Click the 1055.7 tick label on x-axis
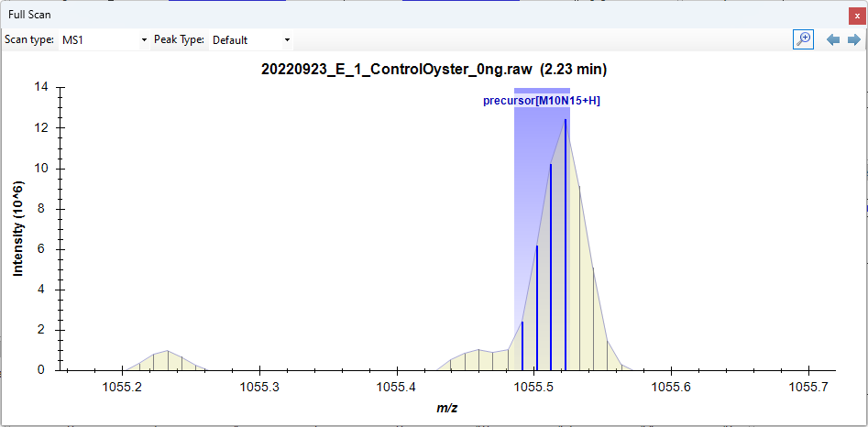The image size is (868, 427). click(808, 387)
